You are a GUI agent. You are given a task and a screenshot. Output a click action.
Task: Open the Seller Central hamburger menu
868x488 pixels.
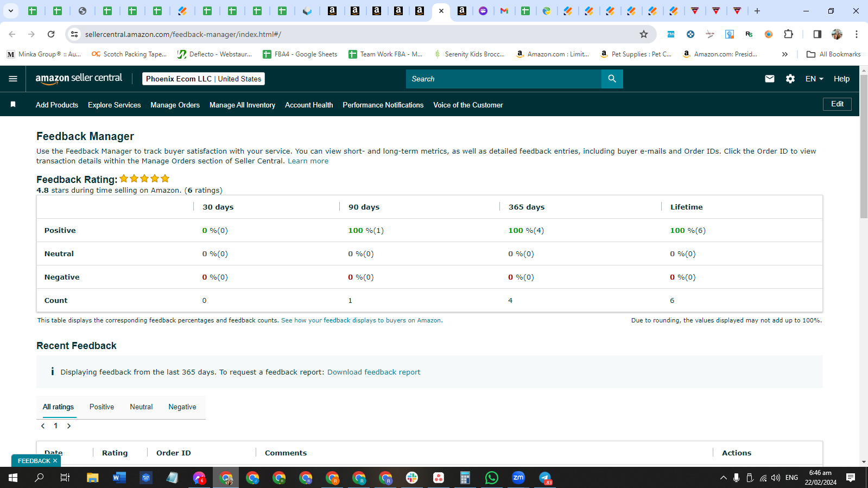click(13, 79)
